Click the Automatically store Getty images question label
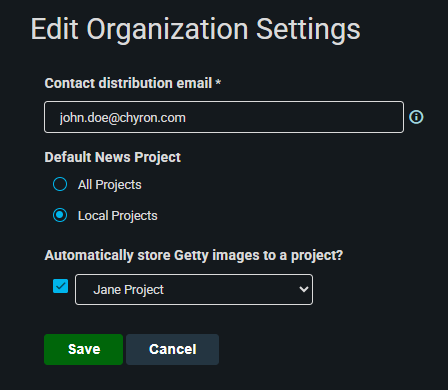The width and height of the screenshot is (448, 390). pyautogui.click(x=194, y=255)
